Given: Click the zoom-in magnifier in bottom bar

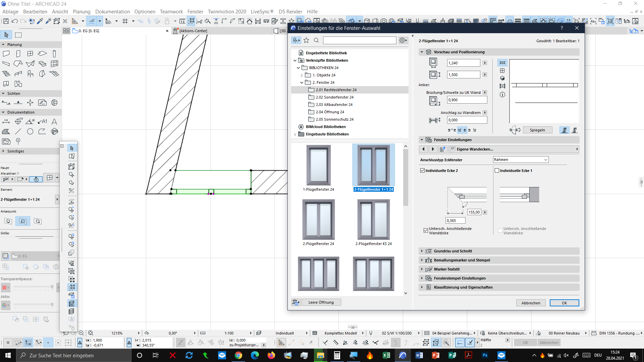Looking at the screenshot, I should click(81, 333).
